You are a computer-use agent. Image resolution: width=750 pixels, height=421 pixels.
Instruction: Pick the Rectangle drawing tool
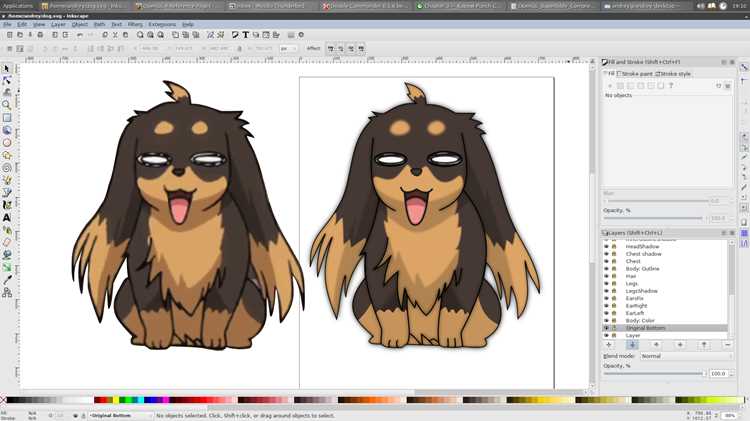(7, 118)
